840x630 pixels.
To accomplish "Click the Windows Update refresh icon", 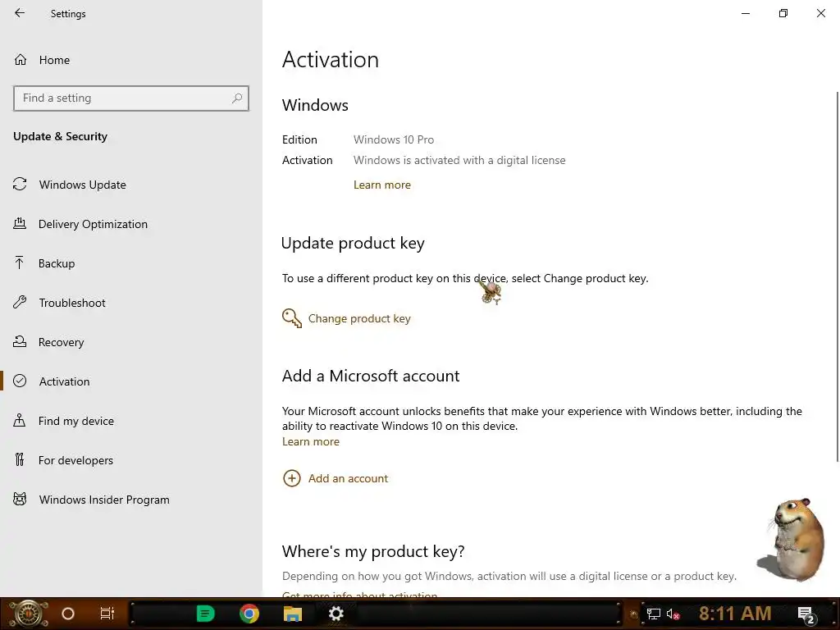I will coord(20,185).
